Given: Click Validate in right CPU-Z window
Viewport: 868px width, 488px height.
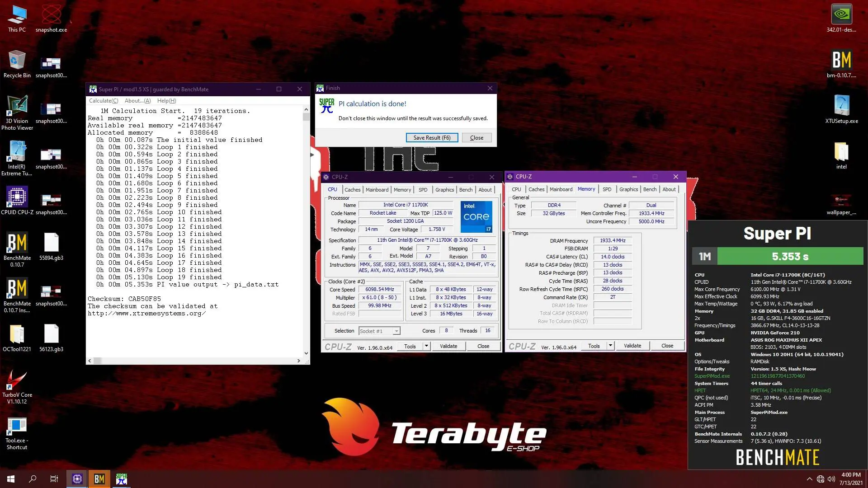Looking at the screenshot, I should (x=632, y=346).
